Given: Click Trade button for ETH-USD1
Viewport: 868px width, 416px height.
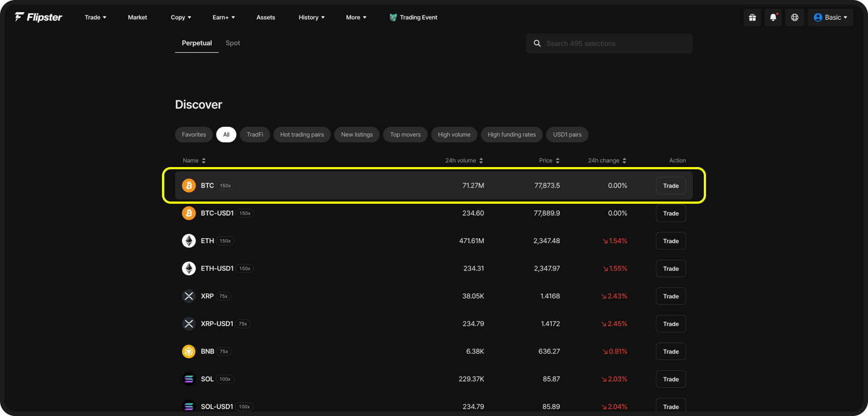Looking at the screenshot, I should pos(671,269).
